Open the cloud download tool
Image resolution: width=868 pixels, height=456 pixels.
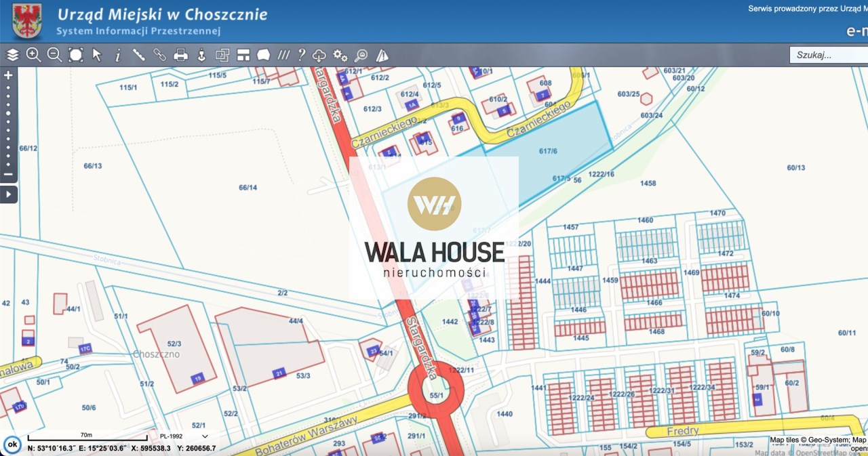[319, 55]
